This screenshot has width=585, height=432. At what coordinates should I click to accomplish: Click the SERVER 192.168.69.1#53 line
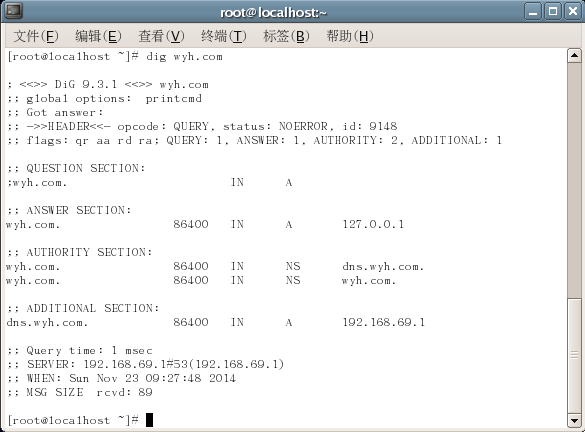(x=146, y=364)
